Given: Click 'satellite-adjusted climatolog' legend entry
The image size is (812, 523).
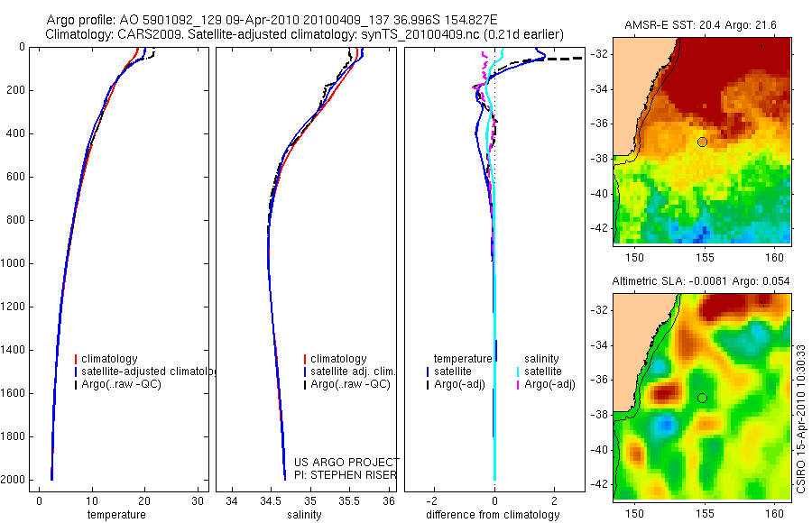Looking at the screenshot, I should (149, 372).
